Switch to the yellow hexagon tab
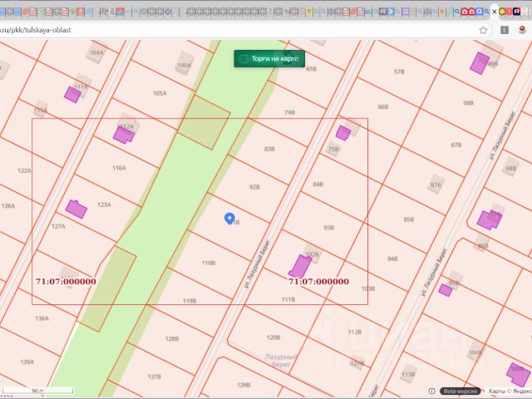 pos(502,12)
